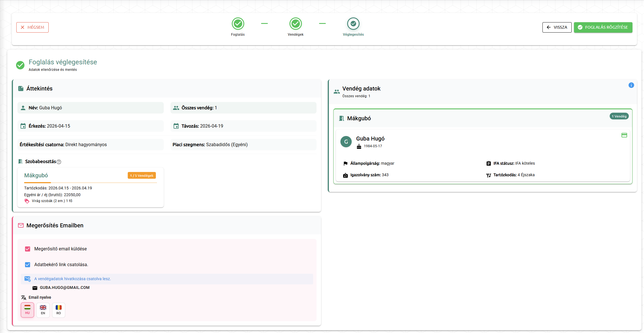Cancel booking with the Mégsem button

pyautogui.click(x=32, y=27)
